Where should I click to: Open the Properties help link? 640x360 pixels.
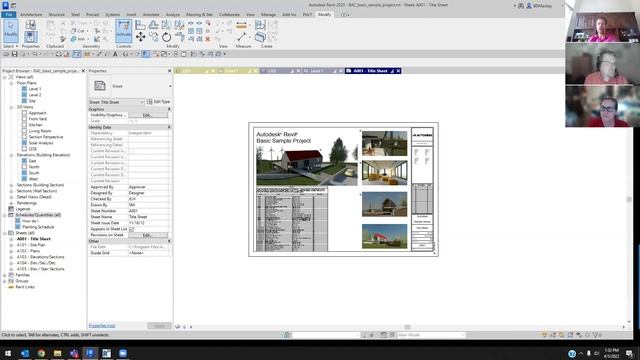tap(102, 326)
